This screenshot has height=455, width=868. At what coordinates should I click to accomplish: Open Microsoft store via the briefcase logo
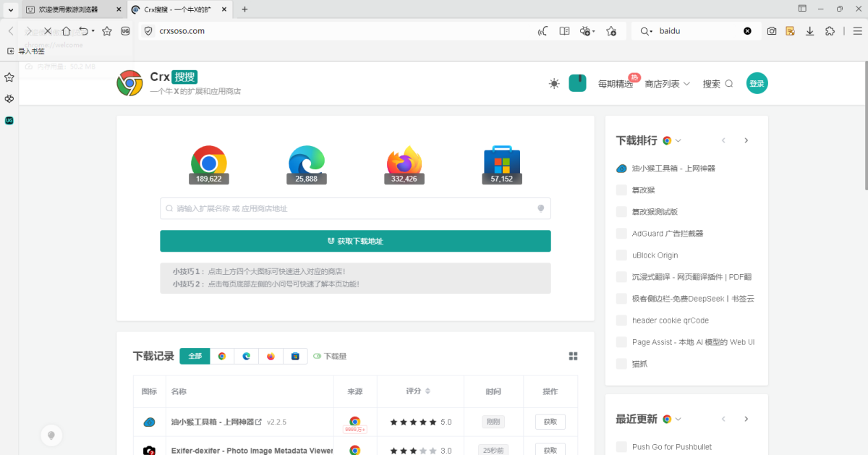click(502, 159)
